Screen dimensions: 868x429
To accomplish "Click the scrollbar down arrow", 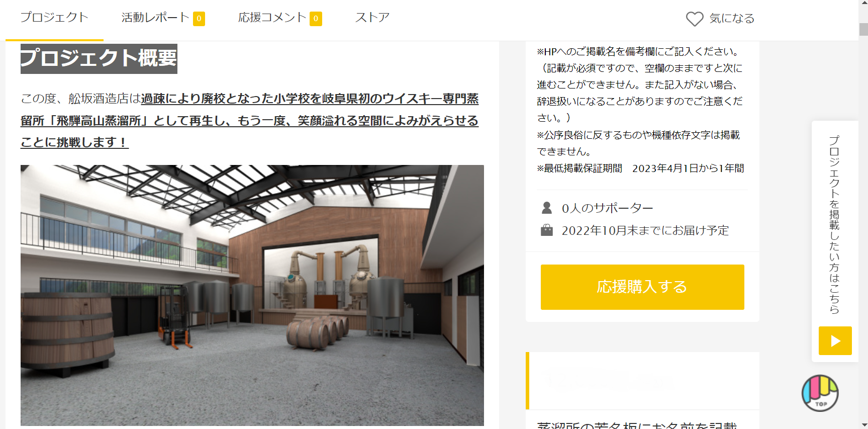I will 863,425.
